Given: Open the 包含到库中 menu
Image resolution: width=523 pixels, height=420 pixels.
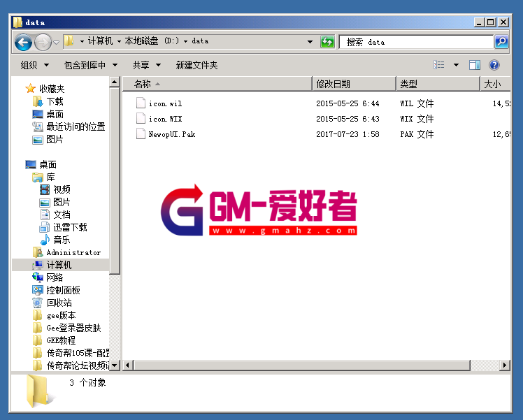Looking at the screenshot, I should (x=91, y=65).
